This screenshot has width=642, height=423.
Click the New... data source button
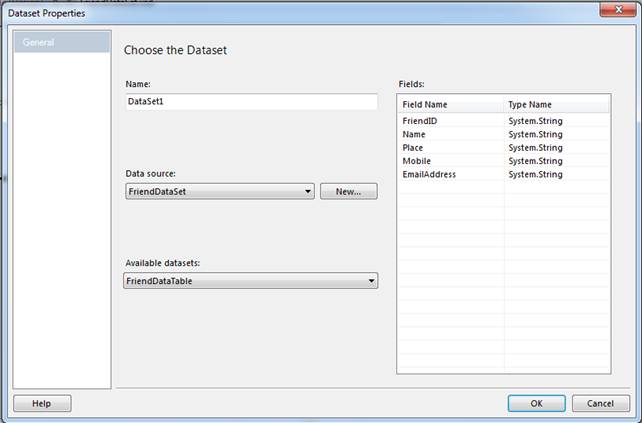348,191
